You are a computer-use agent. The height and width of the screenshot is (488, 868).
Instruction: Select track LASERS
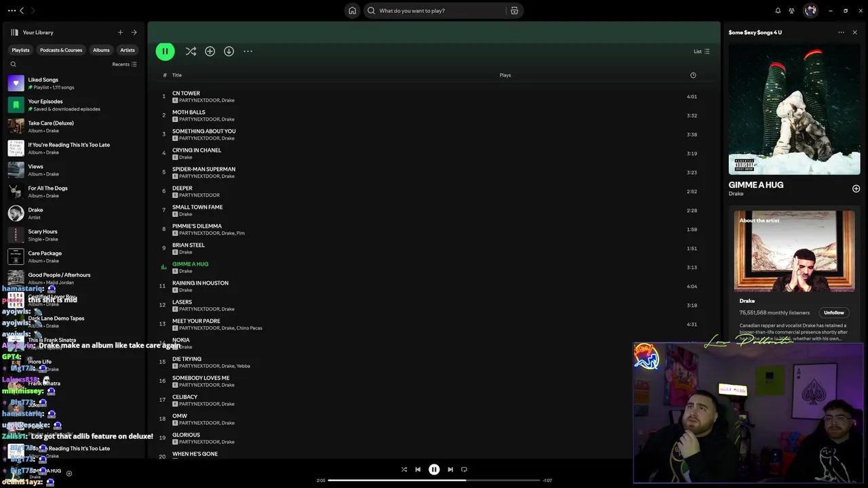click(434, 305)
